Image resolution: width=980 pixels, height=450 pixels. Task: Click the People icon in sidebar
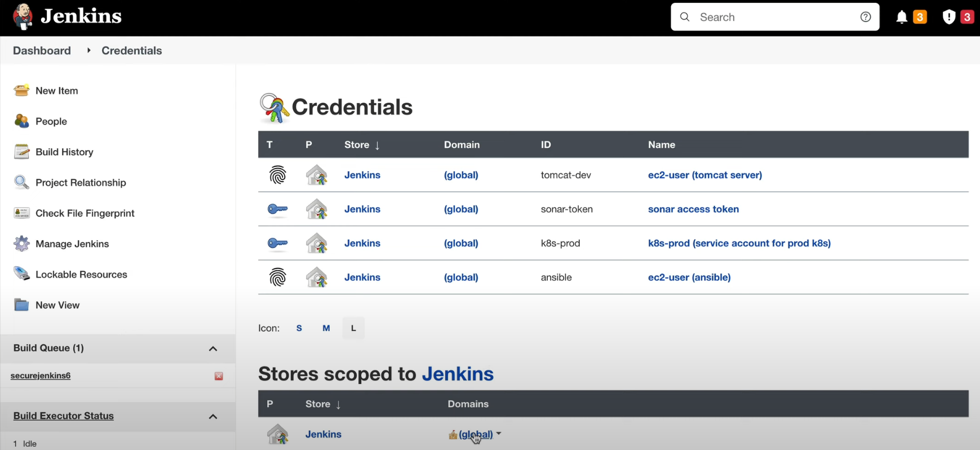click(21, 121)
